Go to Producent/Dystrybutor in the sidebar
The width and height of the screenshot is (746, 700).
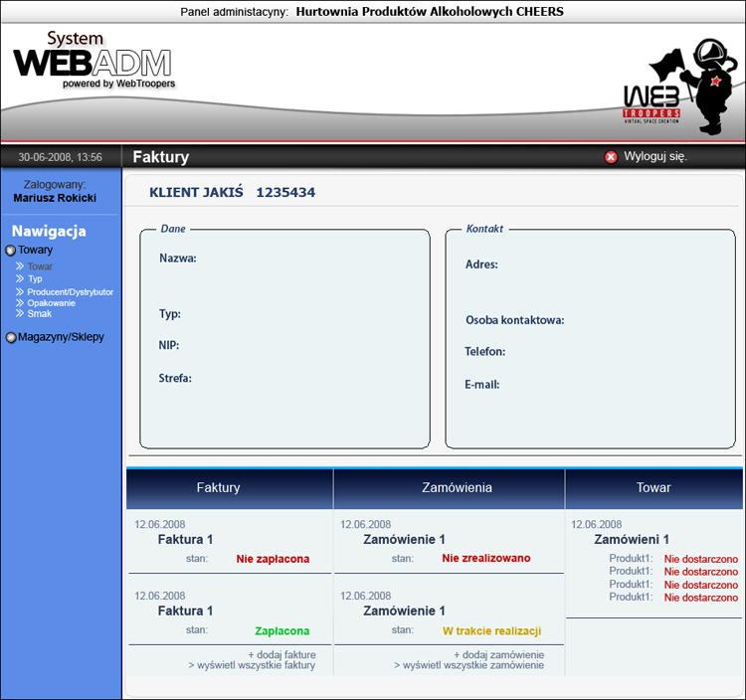click(70, 291)
